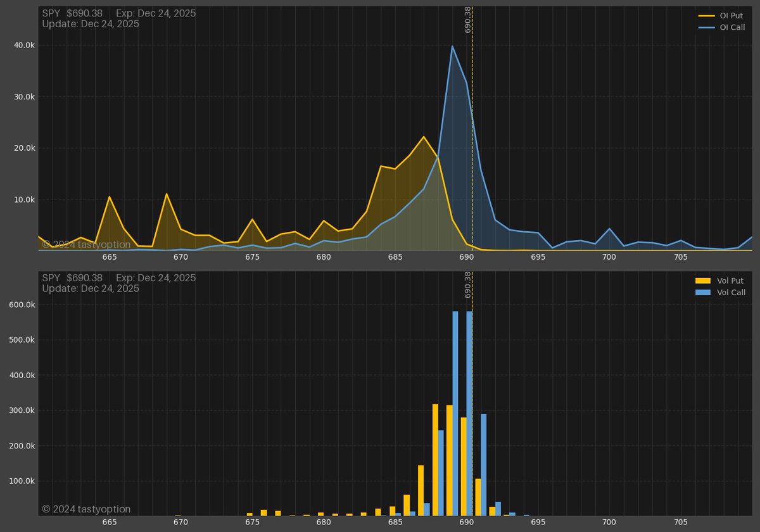Click "Exp: Dec 24, 2025" in the OI chart header
Screen dimensions: 760x532
click(x=156, y=13)
